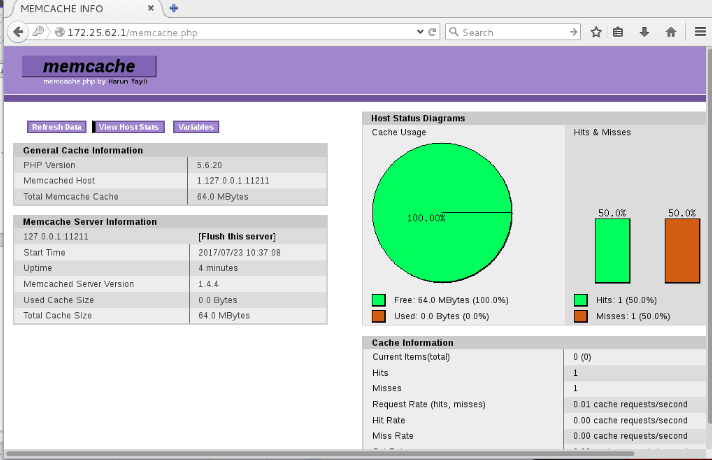Click into the Search input field
This screenshot has width=712, height=460.
click(514, 32)
